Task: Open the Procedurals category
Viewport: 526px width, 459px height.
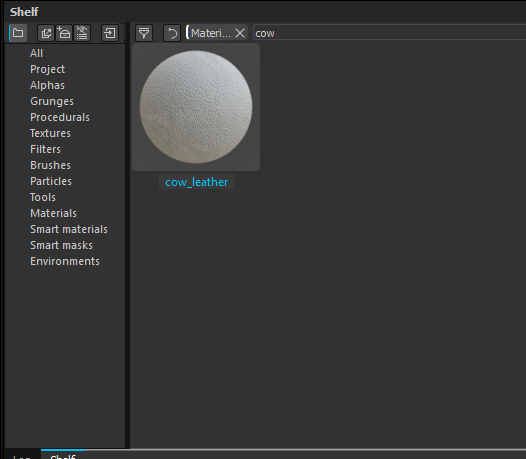Action: (x=60, y=117)
